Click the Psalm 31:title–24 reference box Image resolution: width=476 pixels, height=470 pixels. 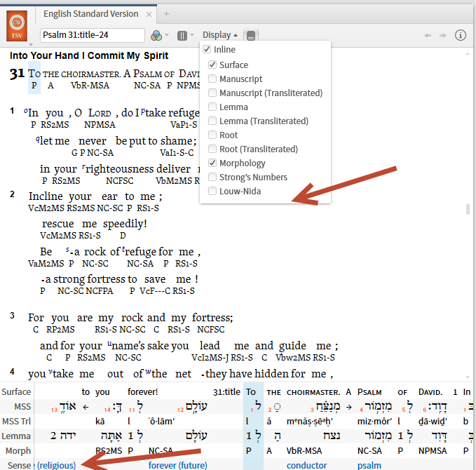click(93, 35)
